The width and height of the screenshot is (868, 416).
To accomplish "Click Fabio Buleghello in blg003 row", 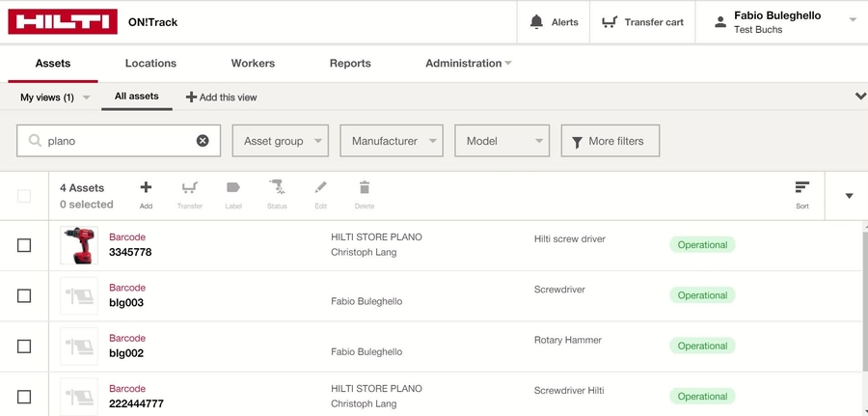I will click(x=366, y=301).
